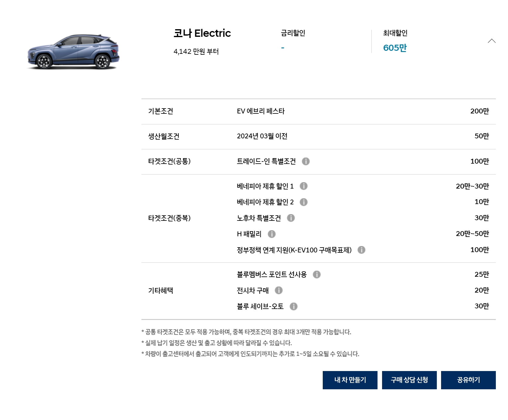The height and width of the screenshot is (420, 508).
Task: Click the 타겟조건(공통) label
Action: tap(169, 161)
